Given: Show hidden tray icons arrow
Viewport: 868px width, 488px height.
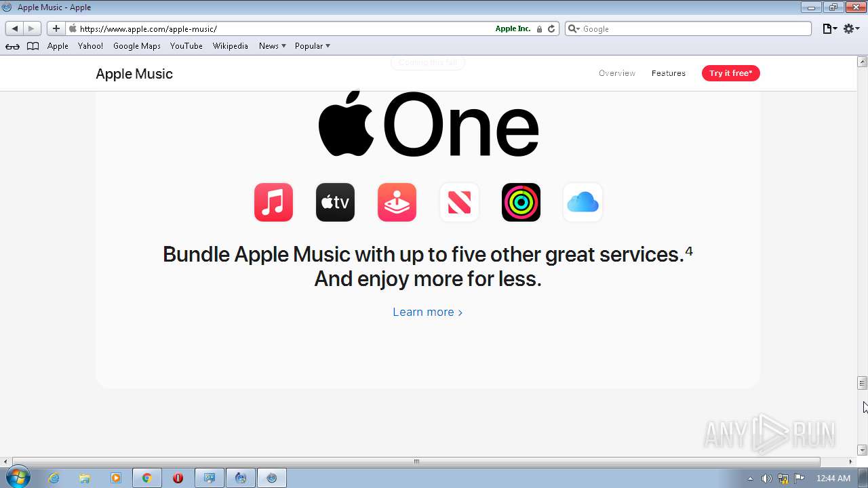Looking at the screenshot, I should (750, 479).
